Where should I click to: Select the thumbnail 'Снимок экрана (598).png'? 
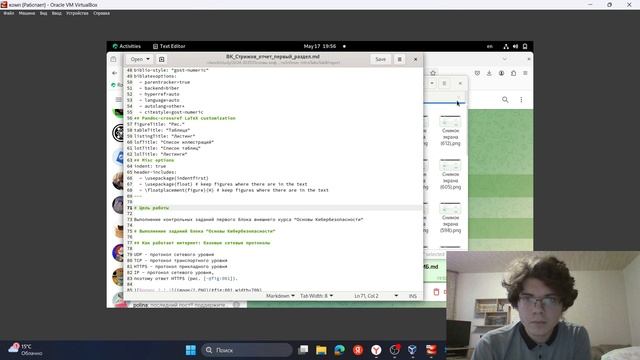[450, 218]
